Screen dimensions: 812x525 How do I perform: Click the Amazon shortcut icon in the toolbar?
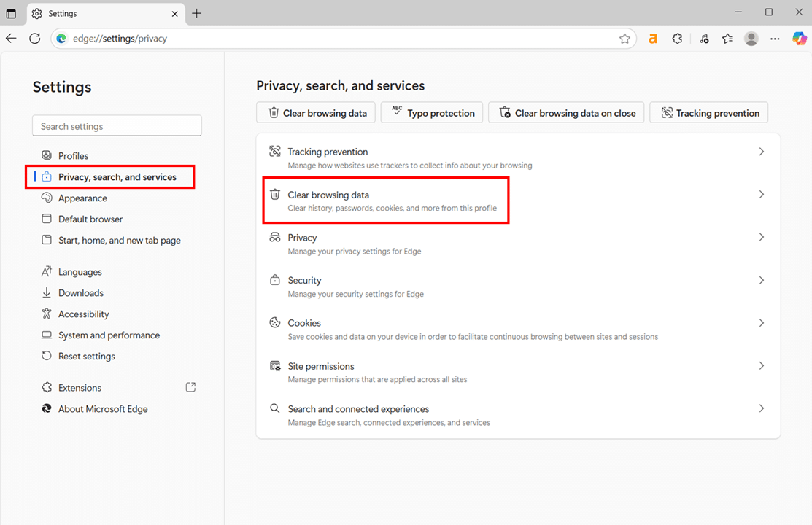click(x=653, y=38)
